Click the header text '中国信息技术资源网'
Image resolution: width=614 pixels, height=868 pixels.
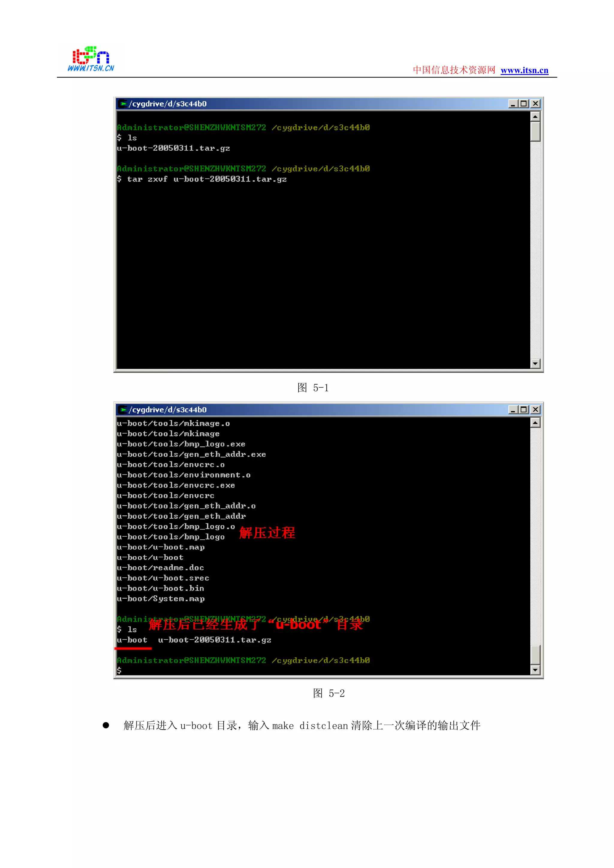pos(454,70)
